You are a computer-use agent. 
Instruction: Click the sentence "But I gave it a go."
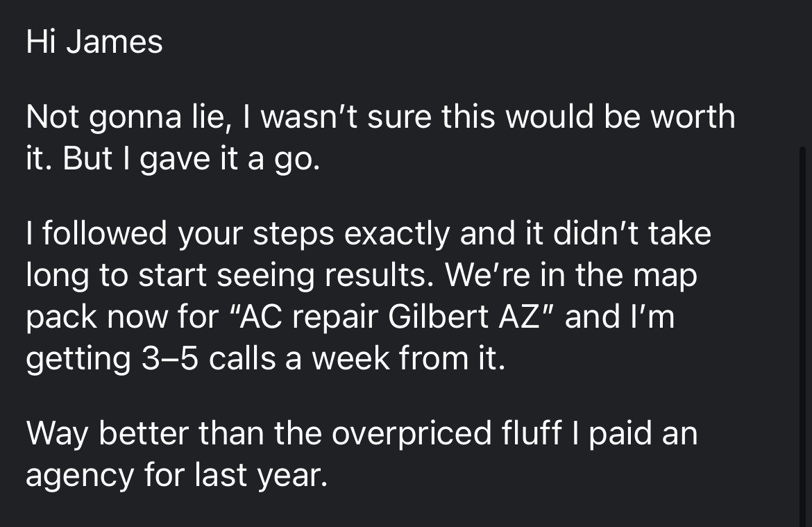pyautogui.click(x=191, y=160)
